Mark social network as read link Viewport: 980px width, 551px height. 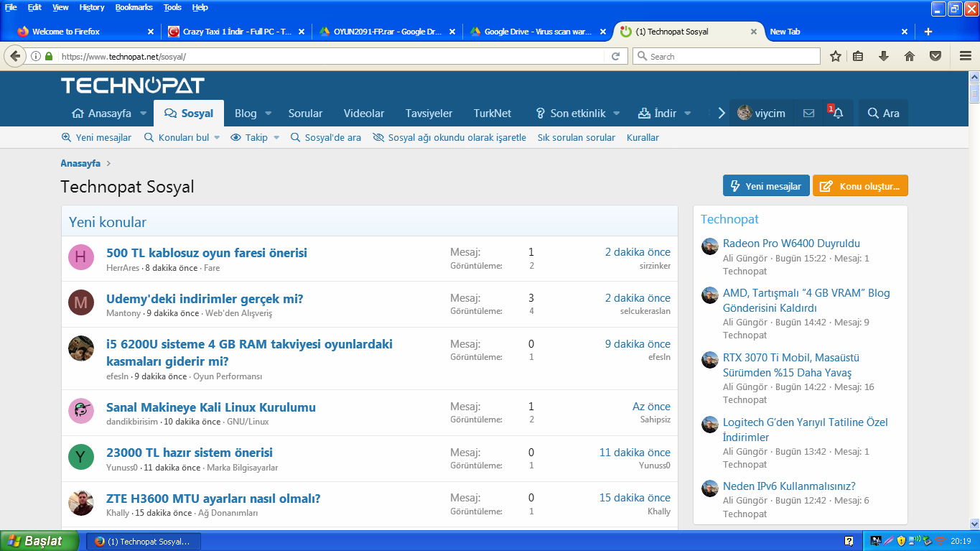(449, 137)
